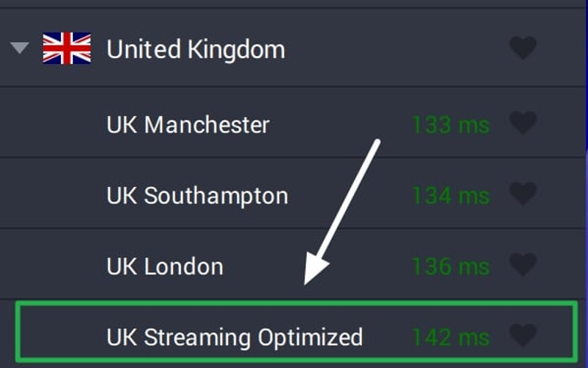588x368 pixels.
Task: Click the United Kingdom flag icon
Action: click(x=67, y=49)
